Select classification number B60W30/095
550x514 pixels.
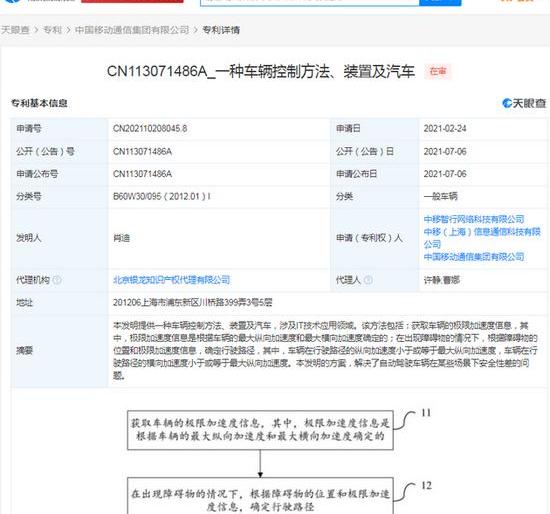pos(162,196)
